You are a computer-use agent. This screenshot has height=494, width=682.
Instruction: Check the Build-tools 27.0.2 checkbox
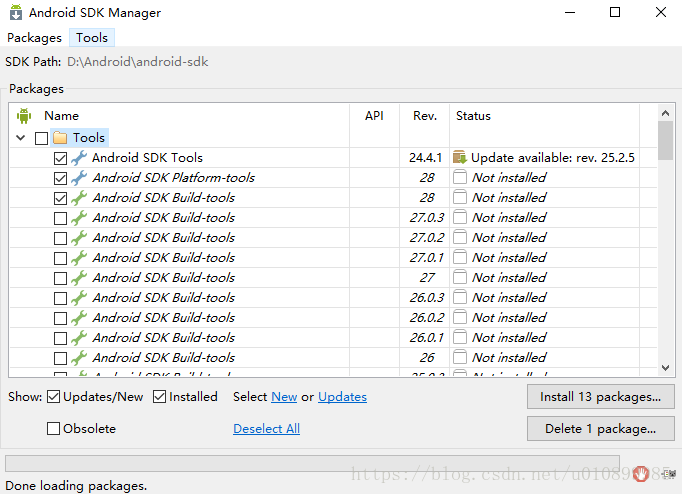click(61, 238)
